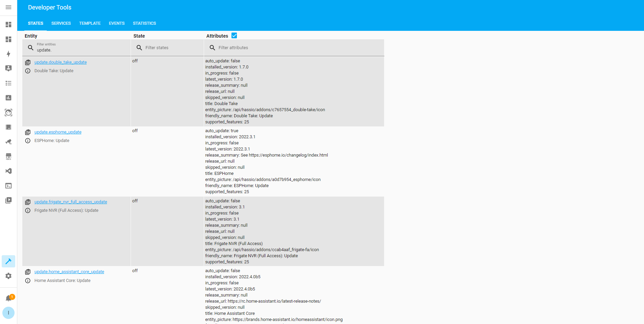Open the Media browser icon
This screenshot has width=644, height=324.
[x=8, y=200]
